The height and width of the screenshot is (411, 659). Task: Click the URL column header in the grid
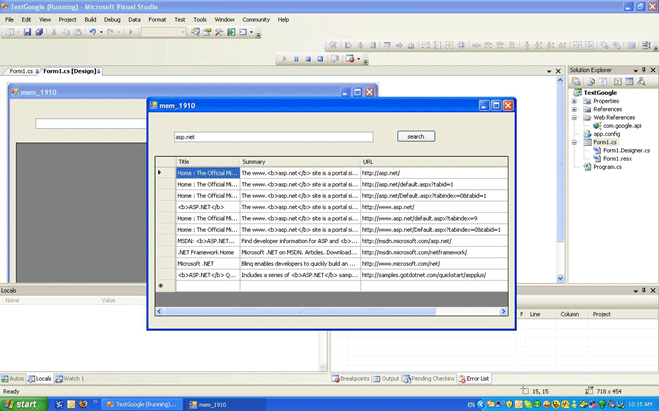pos(434,162)
